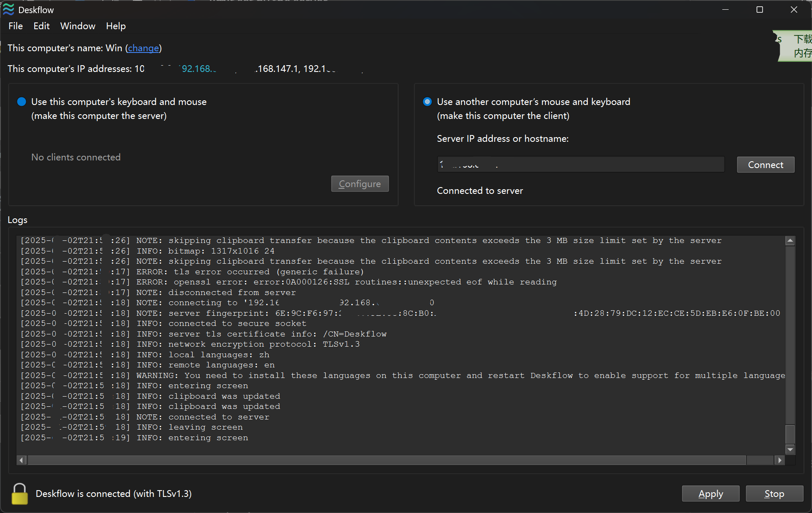Click log line 'tls error occurred (generic failure)'
This screenshot has height=513, width=812.
pyautogui.click(x=192, y=272)
